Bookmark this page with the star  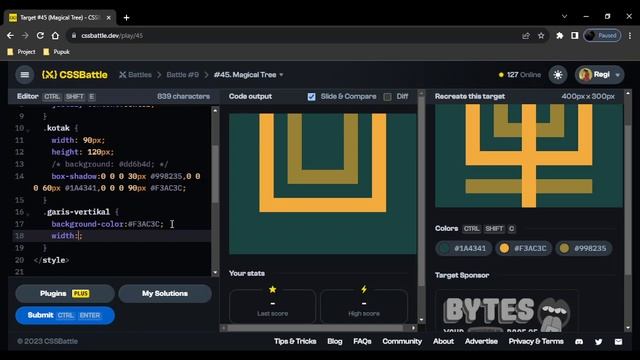pyautogui.click(x=541, y=36)
